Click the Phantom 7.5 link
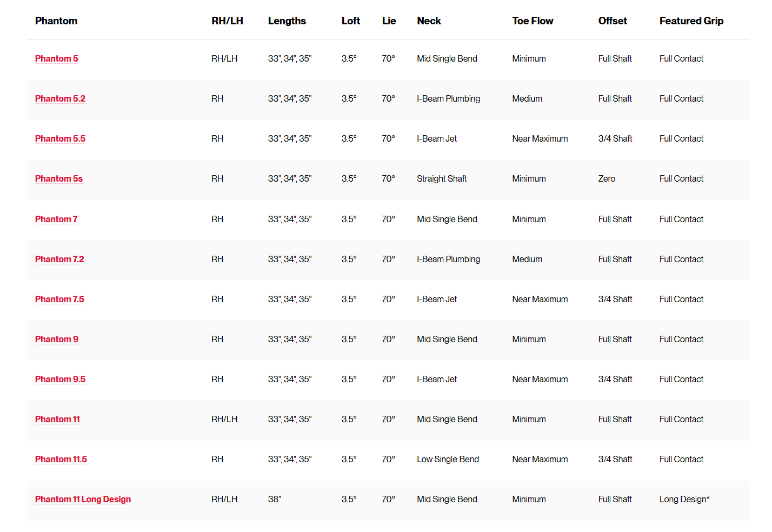 tap(59, 299)
